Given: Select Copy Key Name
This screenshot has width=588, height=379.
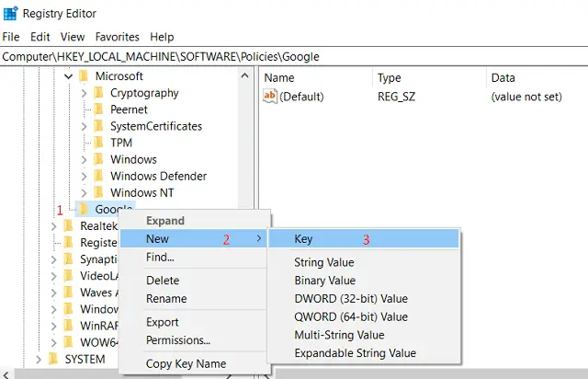Looking at the screenshot, I should click(x=186, y=363).
